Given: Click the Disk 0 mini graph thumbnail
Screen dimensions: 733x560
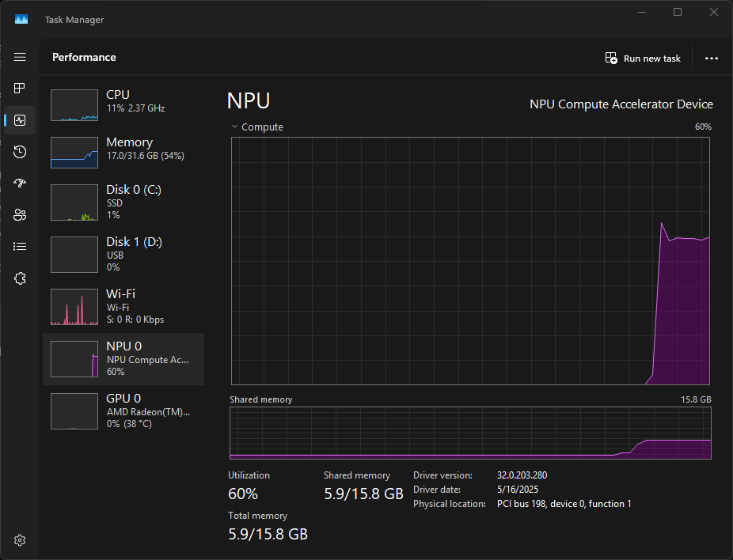Looking at the screenshot, I should click(74, 202).
